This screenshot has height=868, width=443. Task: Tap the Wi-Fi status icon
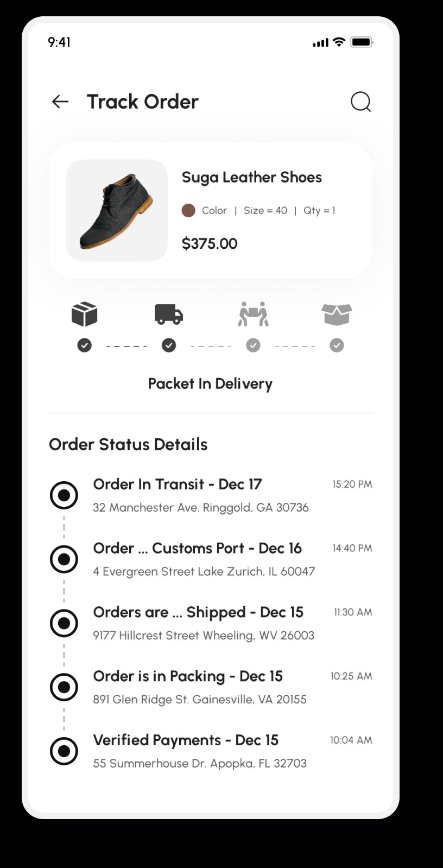339,42
